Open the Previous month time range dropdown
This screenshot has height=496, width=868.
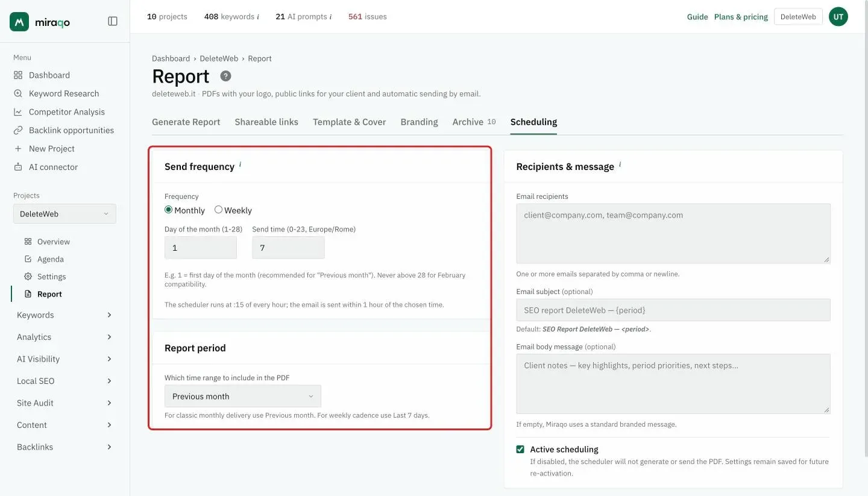point(243,396)
